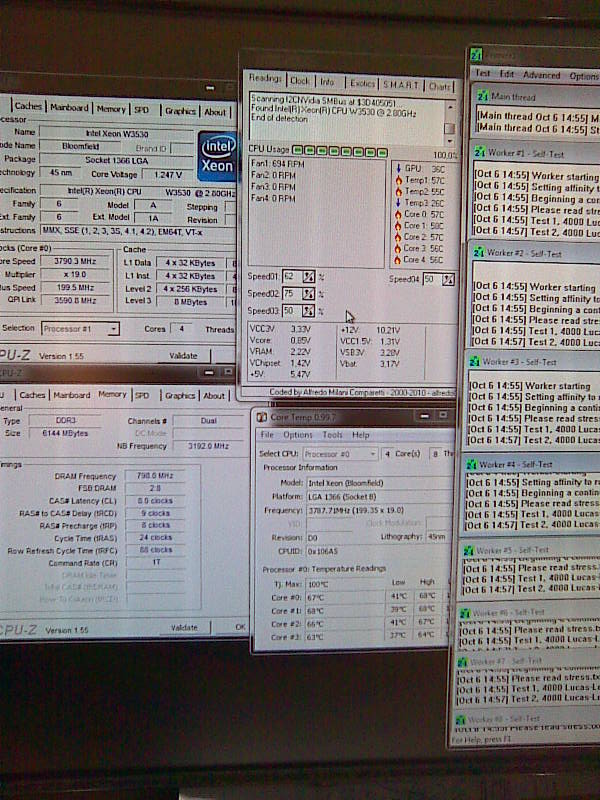Click the Prime95 main window title icon
Screen dimensions: 600x800
(476, 54)
